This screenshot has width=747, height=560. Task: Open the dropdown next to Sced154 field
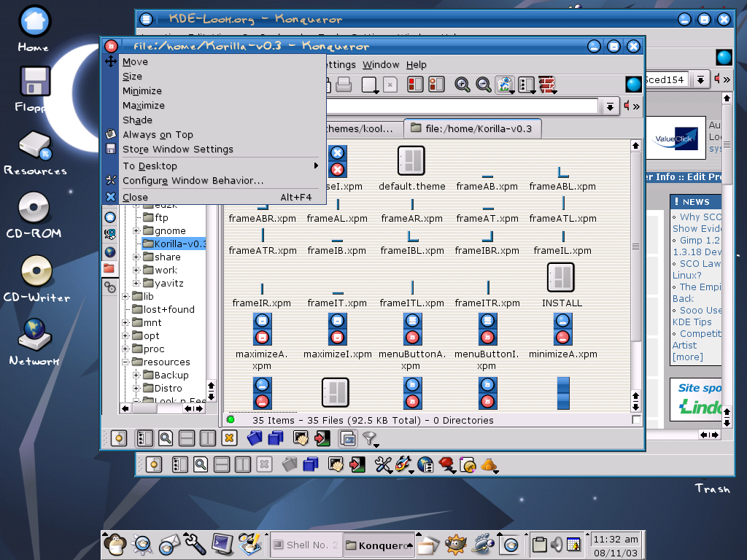click(700, 79)
